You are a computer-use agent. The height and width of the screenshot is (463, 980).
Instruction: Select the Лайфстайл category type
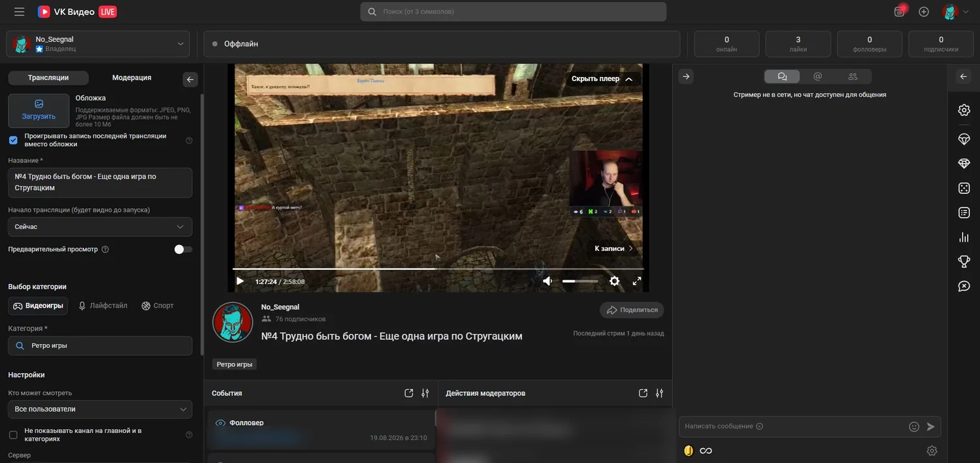pos(103,306)
